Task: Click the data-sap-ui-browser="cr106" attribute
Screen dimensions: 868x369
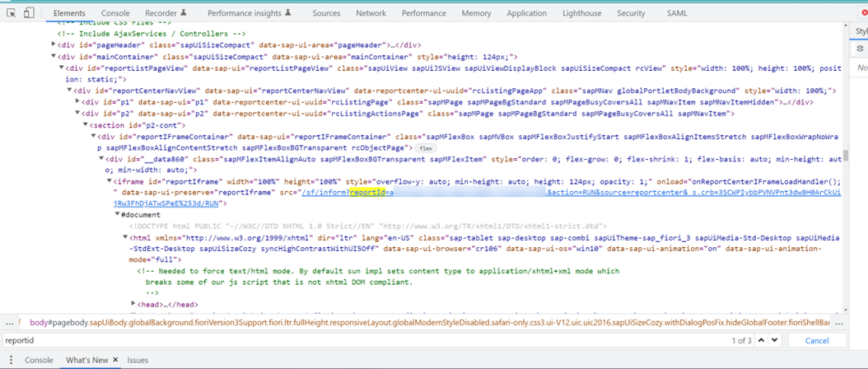Action: pos(443,250)
